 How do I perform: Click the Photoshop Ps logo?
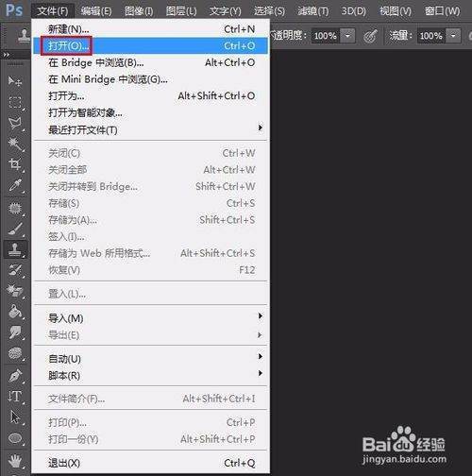click(14, 10)
